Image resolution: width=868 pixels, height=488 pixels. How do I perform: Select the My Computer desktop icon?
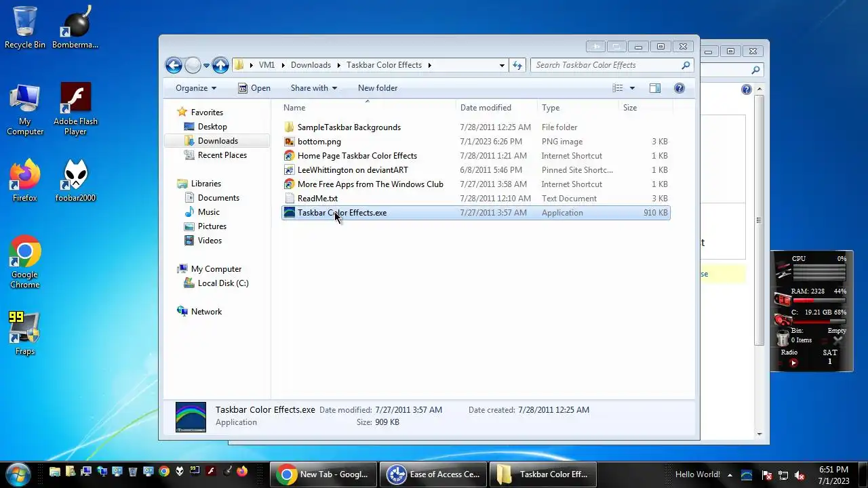coord(25,109)
